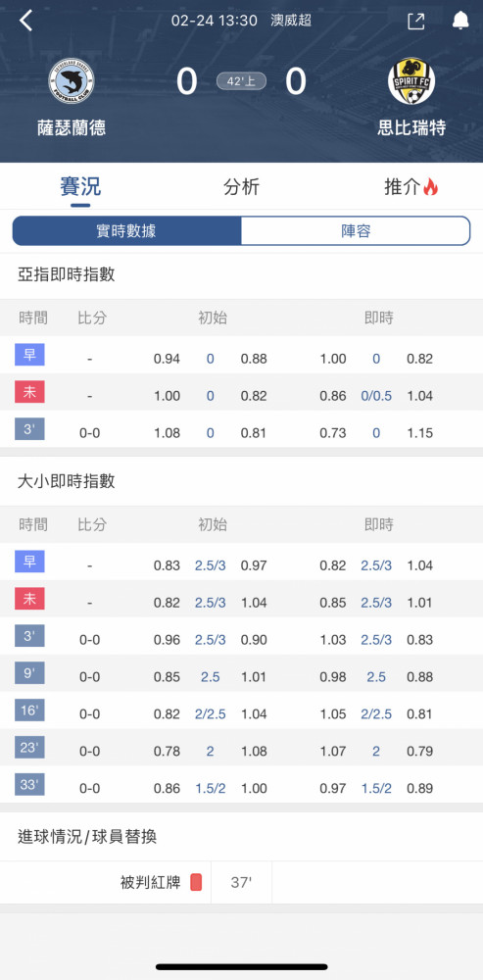This screenshot has height=980, width=483.
Task: Tap the 未 badge in 亞指即時指數
Action: click(29, 393)
